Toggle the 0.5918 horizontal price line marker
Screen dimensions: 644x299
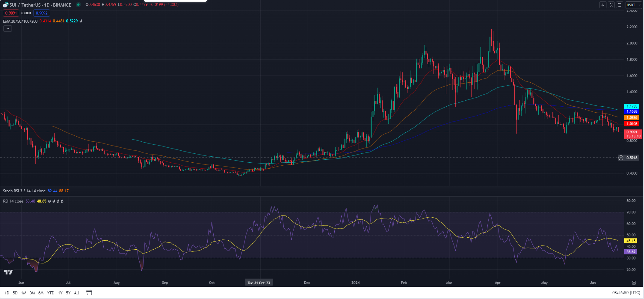pyautogui.click(x=620, y=158)
